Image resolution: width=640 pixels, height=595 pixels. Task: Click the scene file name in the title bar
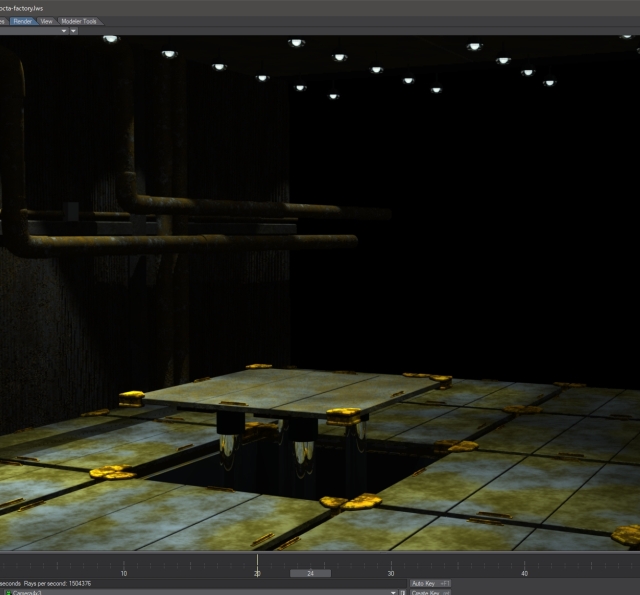point(22,7)
